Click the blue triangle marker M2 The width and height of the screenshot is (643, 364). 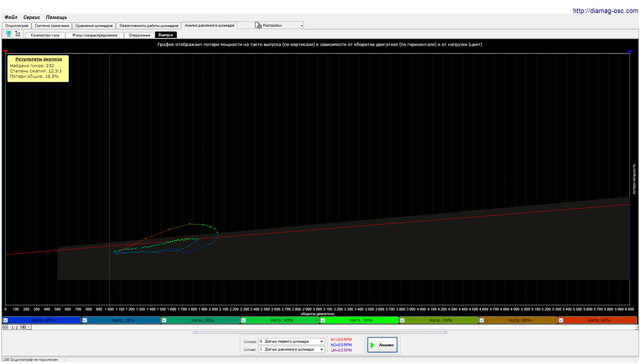coord(629,51)
